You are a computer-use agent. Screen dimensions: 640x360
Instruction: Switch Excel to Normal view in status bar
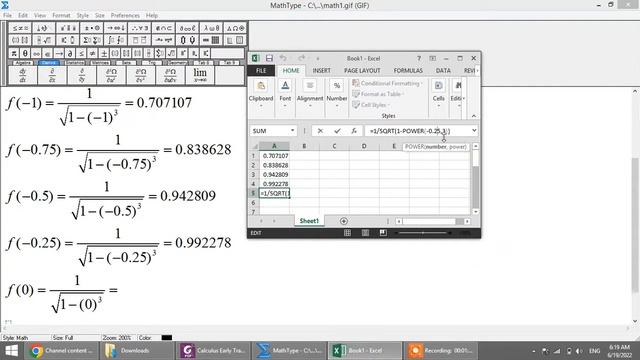click(347, 233)
